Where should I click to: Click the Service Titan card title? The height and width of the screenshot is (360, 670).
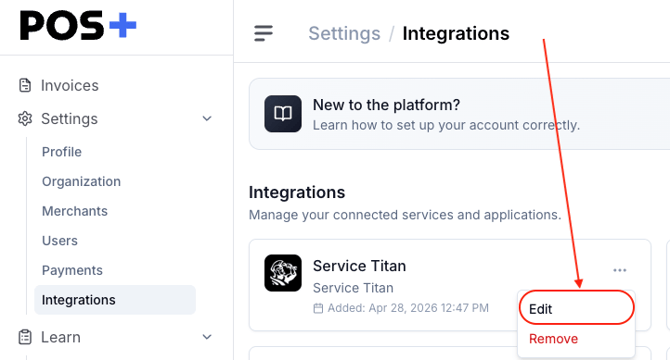coord(359,266)
